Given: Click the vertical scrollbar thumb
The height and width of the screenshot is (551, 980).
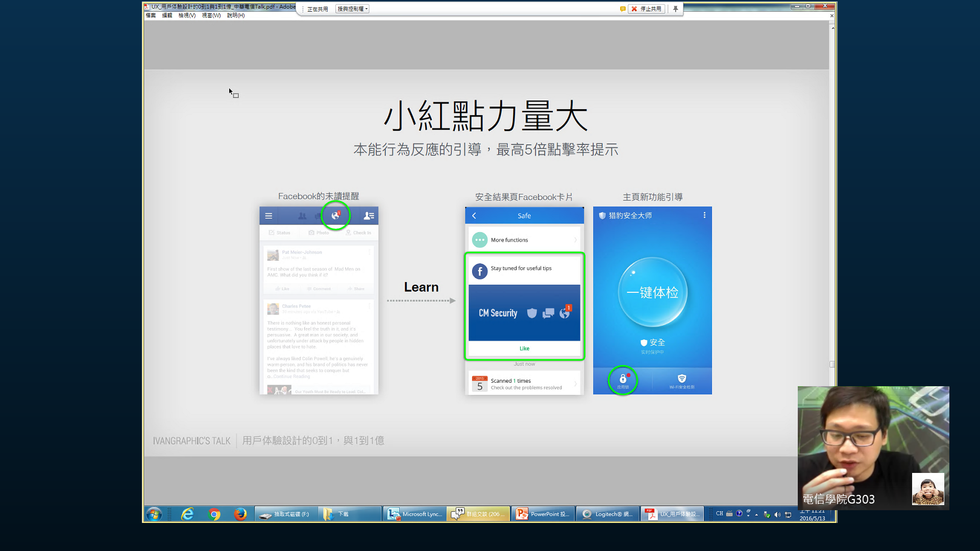Looking at the screenshot, I should click(832, 364).
